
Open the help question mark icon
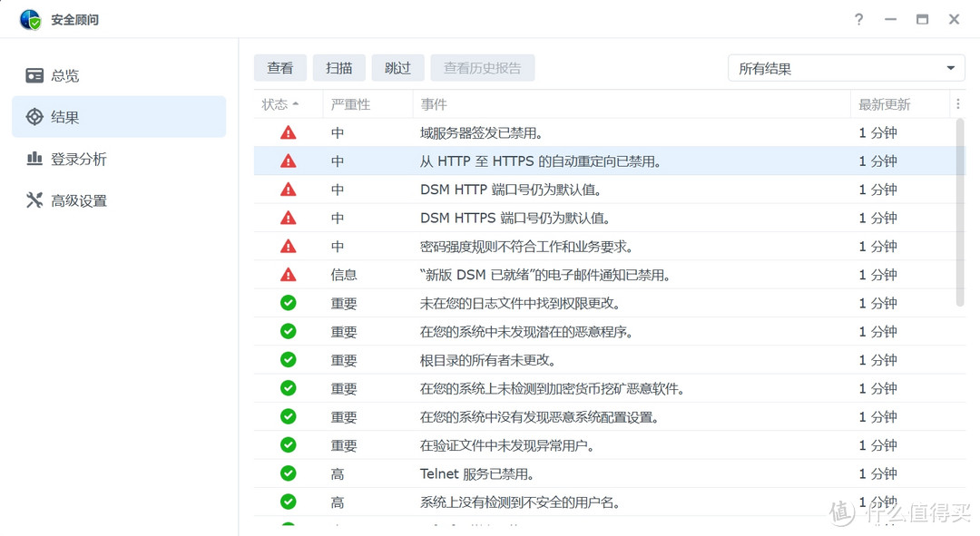click(858, 19)
